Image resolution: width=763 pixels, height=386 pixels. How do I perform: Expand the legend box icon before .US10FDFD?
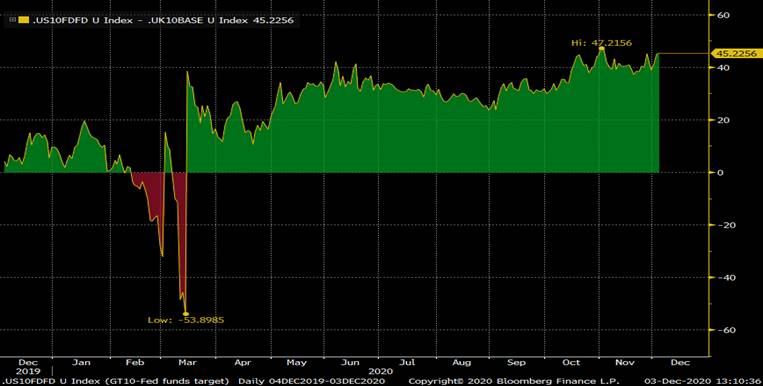point(13,20)
